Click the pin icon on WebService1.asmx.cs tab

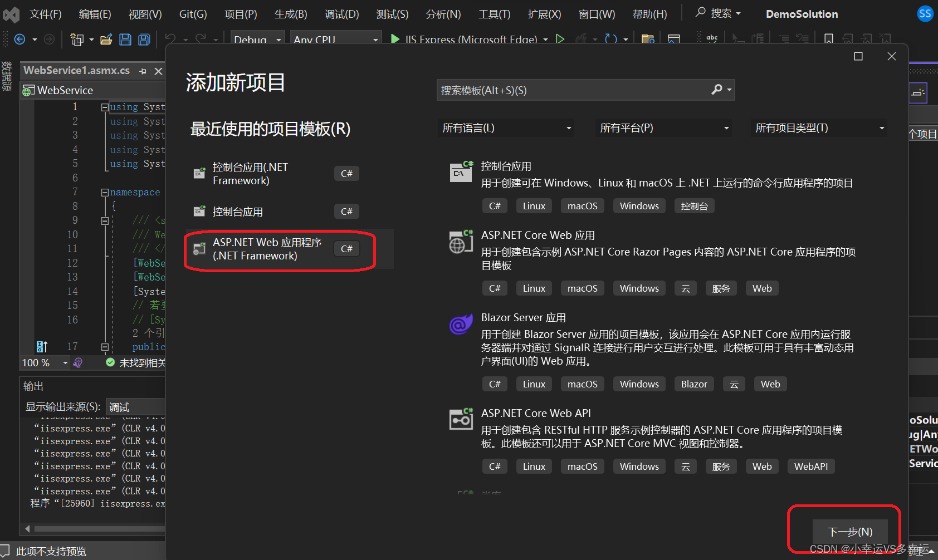point(143,71)
